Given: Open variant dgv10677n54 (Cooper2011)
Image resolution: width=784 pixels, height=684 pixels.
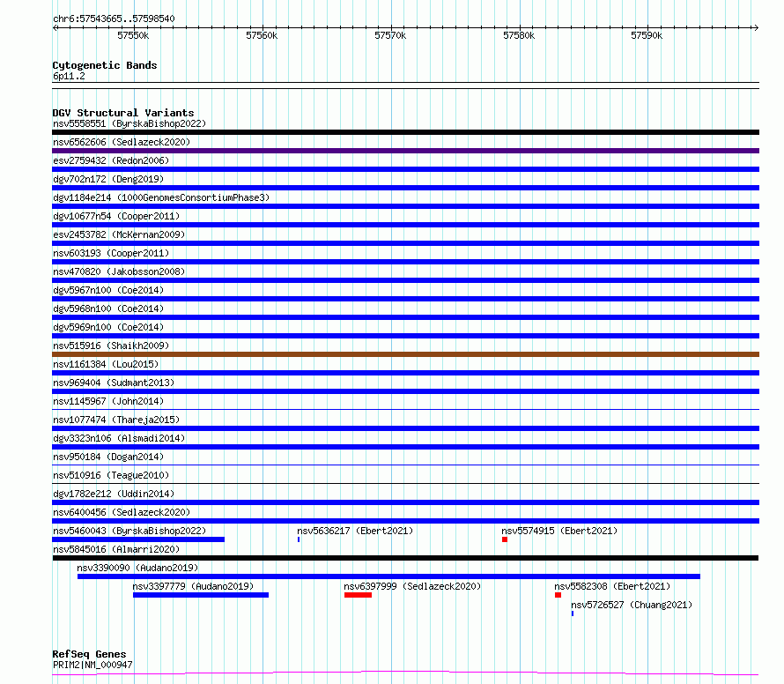Looking at the screenshot, I should (x=116, y=216).
